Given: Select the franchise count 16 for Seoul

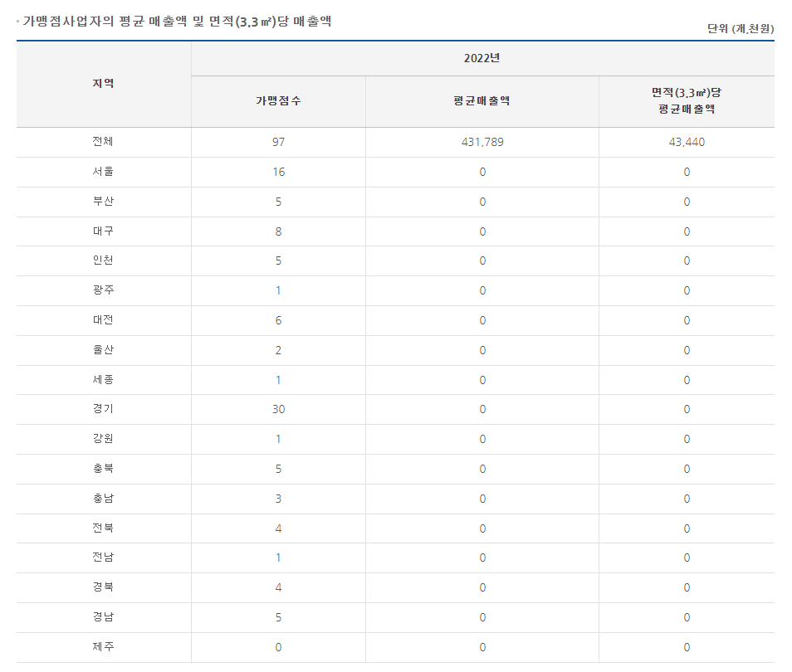Looking at the screenshot, I should pyautogui.click(x=278, y=173).
